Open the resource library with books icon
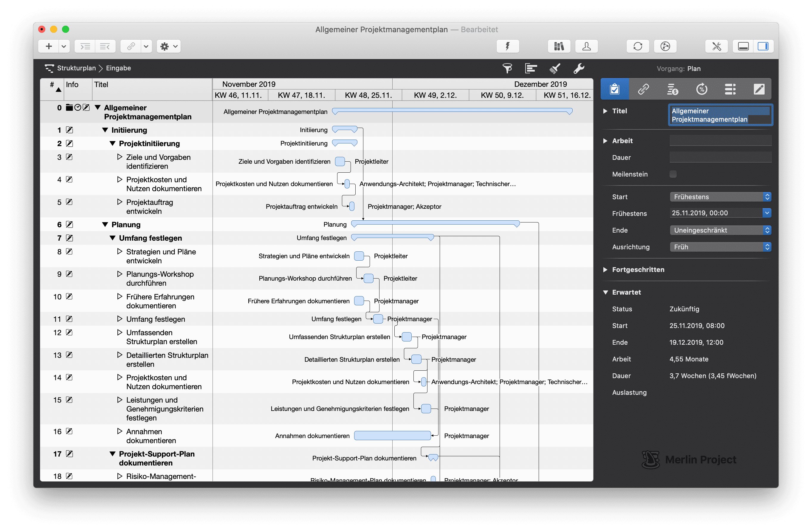This screenshot has height=532, width=812. point(559,46)
